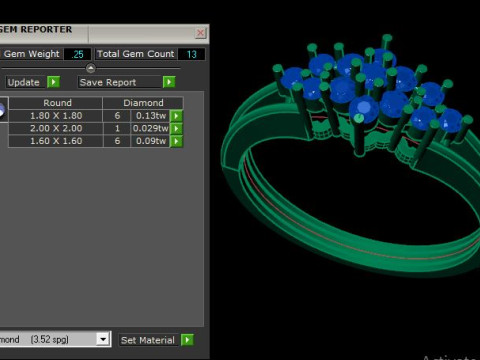Screen dimensions: 480x360
Task: Click the Update button
Action: coord(25,82)
